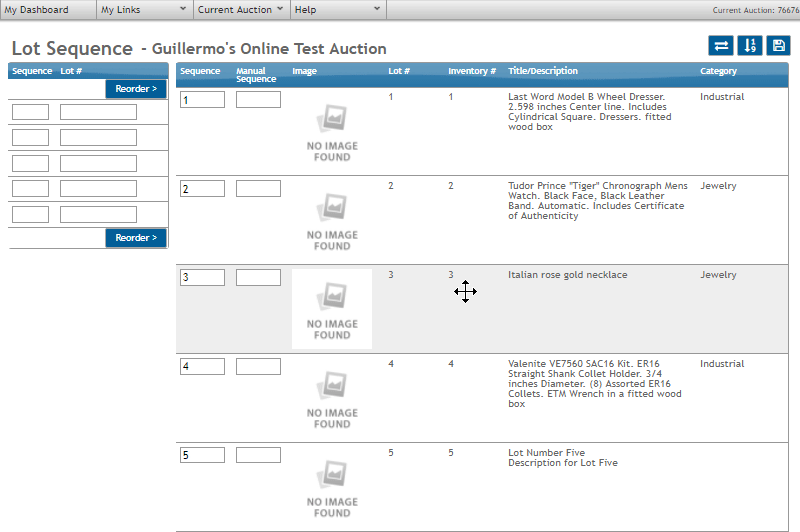Click Sequence field showing 2
This screenshot has height=532, width=800.
tap(203, 189)
